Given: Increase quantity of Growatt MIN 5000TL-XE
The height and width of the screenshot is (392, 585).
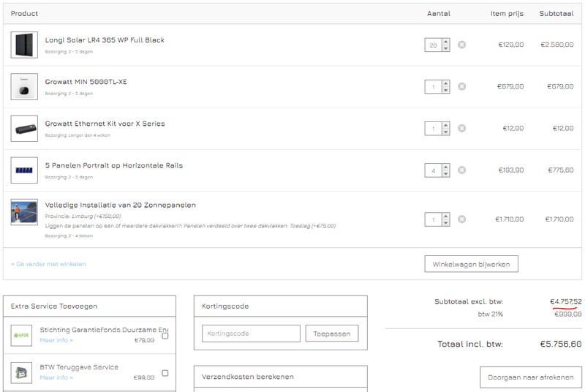Looking at the screenshot, I should (x=445, y=83).
